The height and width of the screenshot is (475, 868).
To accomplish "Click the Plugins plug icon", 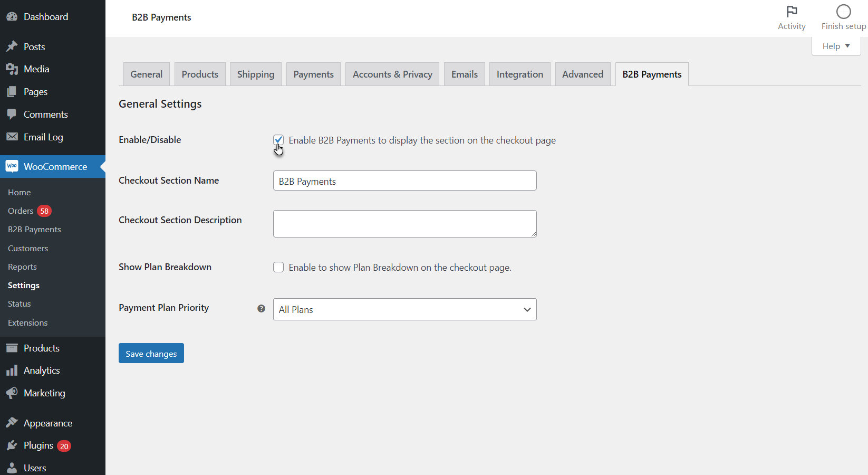I will tap(12, 445).
